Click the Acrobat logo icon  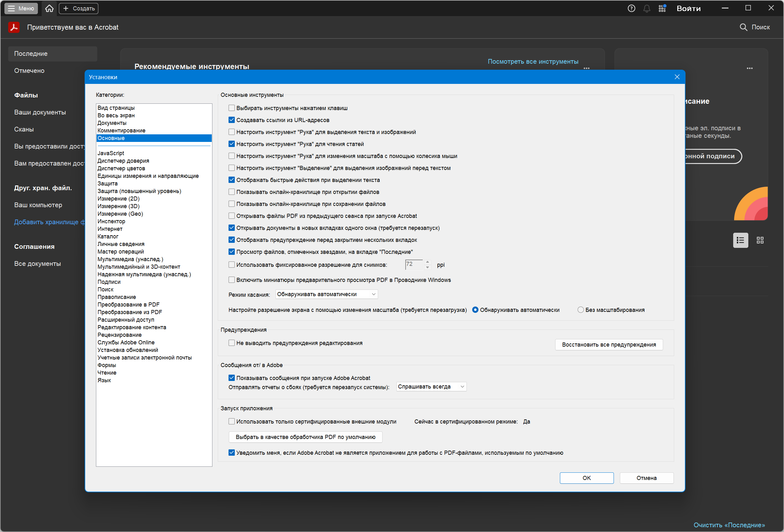[14, 27]
